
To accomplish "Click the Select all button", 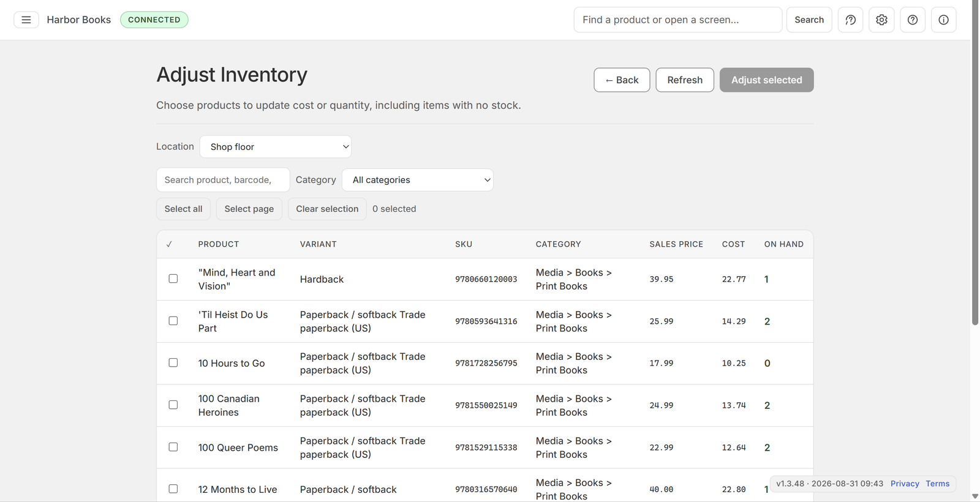I will point(183,209).
